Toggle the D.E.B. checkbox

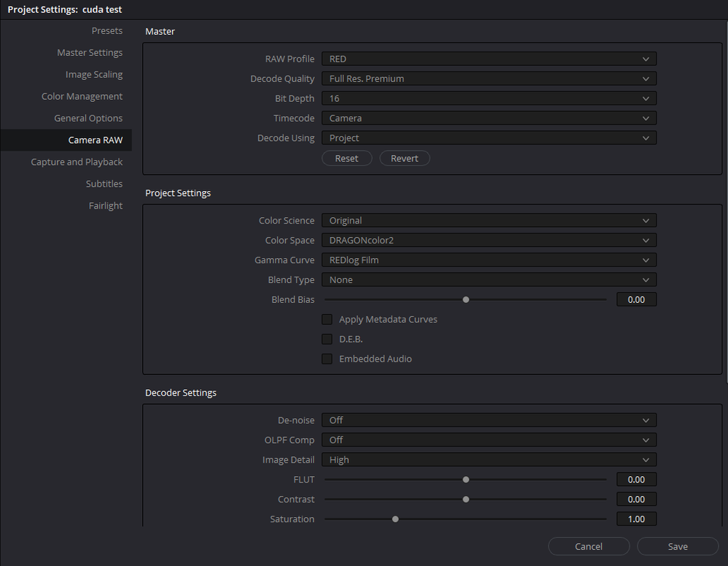pyautogui.click(x=327, y=339)
